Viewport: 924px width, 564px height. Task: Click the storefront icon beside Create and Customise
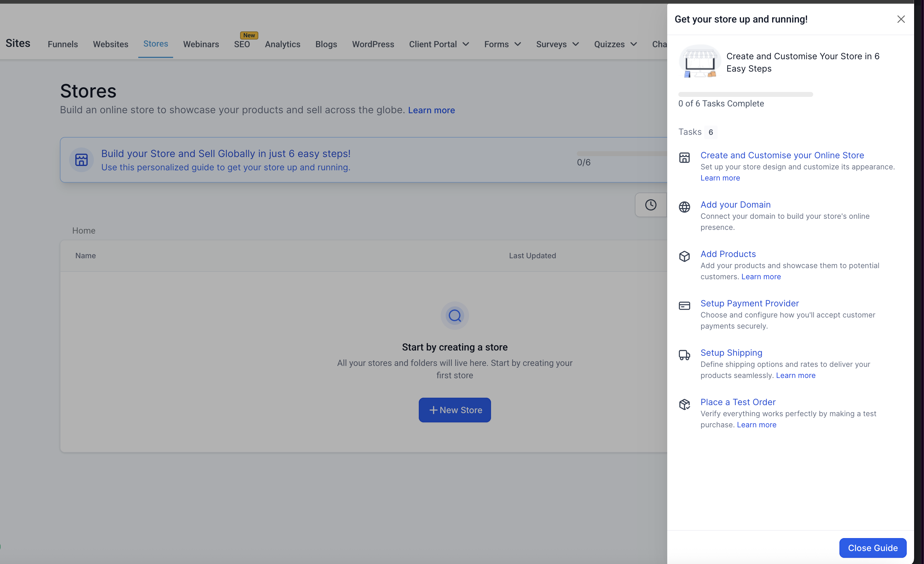tap(684, 158)
